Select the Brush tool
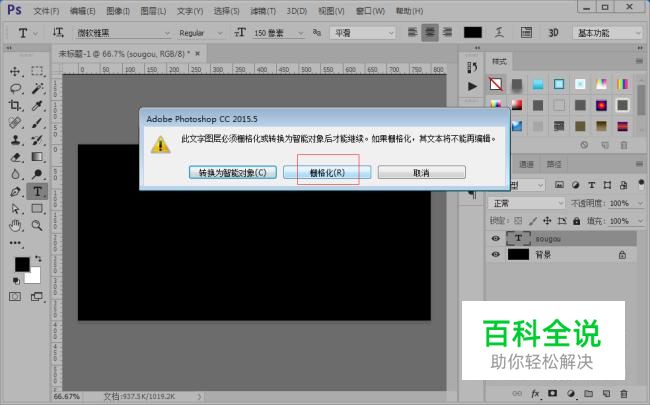 tap(37, 123)
